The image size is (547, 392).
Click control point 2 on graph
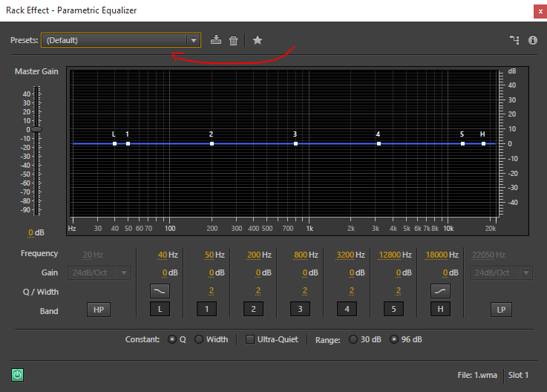pyautogui.click(x=212, y=143)
